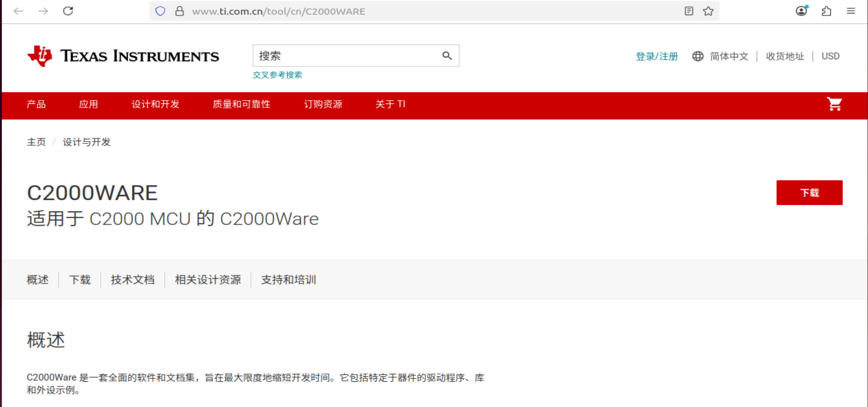Reload the page with the refresh icon
Image resolution: width=868 pixels, height=407 pixels.
click(x=68, y=11)
